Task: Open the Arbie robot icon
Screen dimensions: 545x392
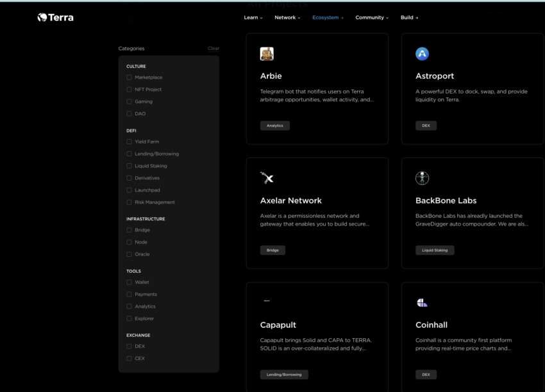Action: coord(267,54)
